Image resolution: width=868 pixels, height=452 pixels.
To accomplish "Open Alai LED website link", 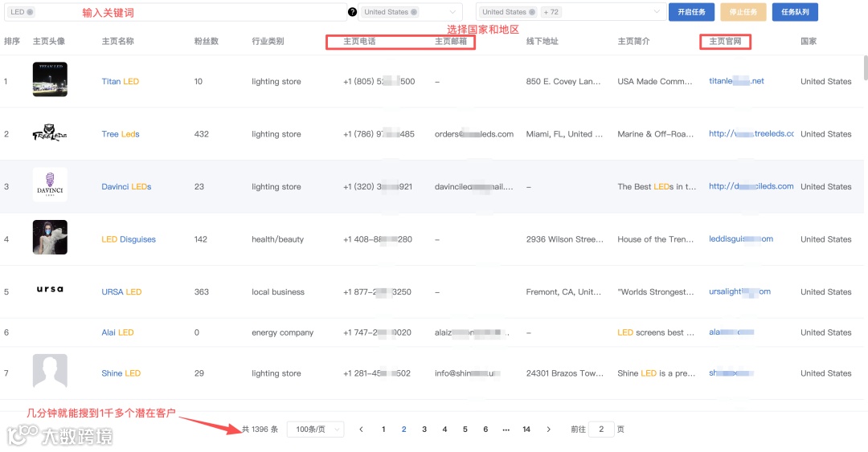I will 731,332.
